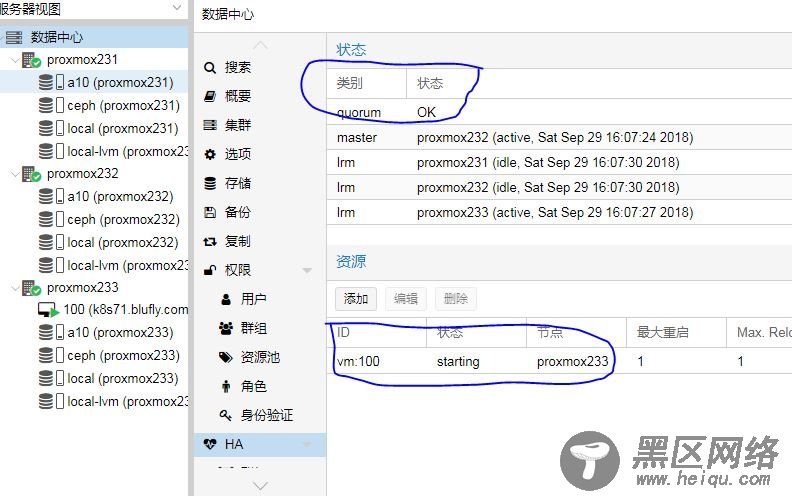This screenshot has width=792, height=496.
Task: Click the local (proxmox232) storage icon
Action: point(51,242)
